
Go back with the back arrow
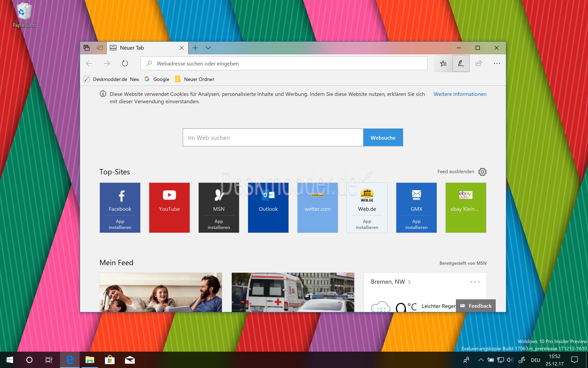click(89, 64)
